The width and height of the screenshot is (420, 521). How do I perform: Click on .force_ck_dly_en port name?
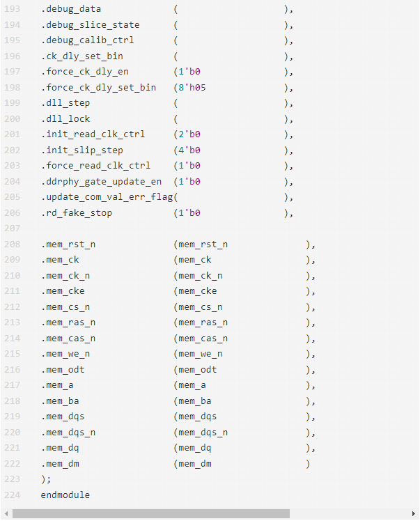pos(84,72)
